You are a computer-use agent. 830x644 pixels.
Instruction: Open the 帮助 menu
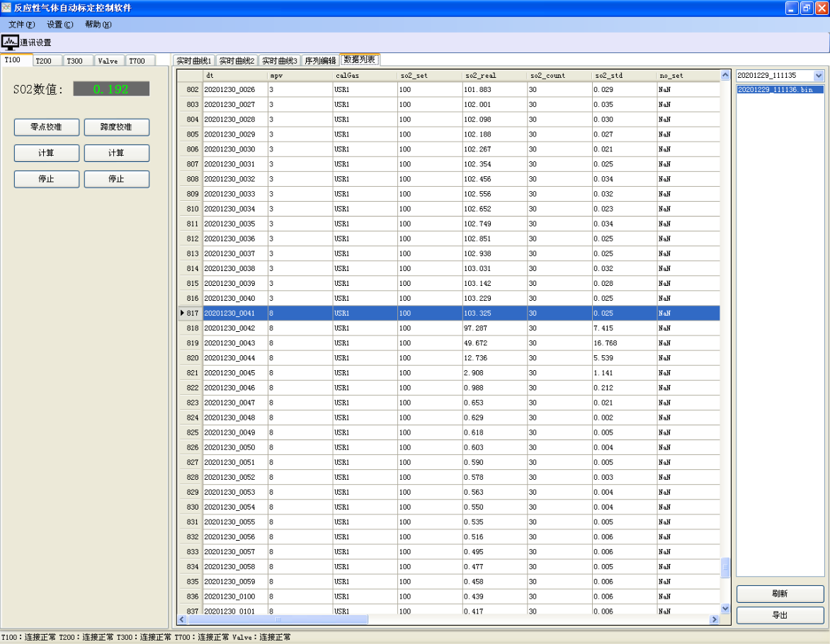(x=98, y=25)
